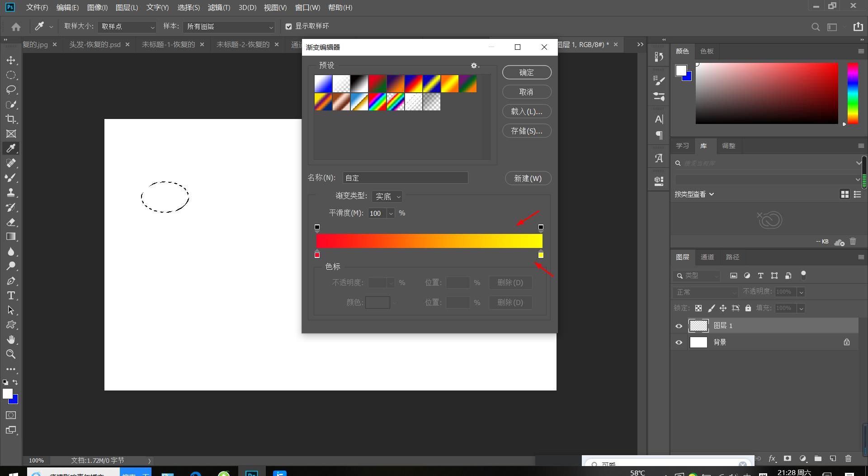Screen dimensions: 868x476
Task: Select the red color stop on gradient
Action: click(317, 254)
